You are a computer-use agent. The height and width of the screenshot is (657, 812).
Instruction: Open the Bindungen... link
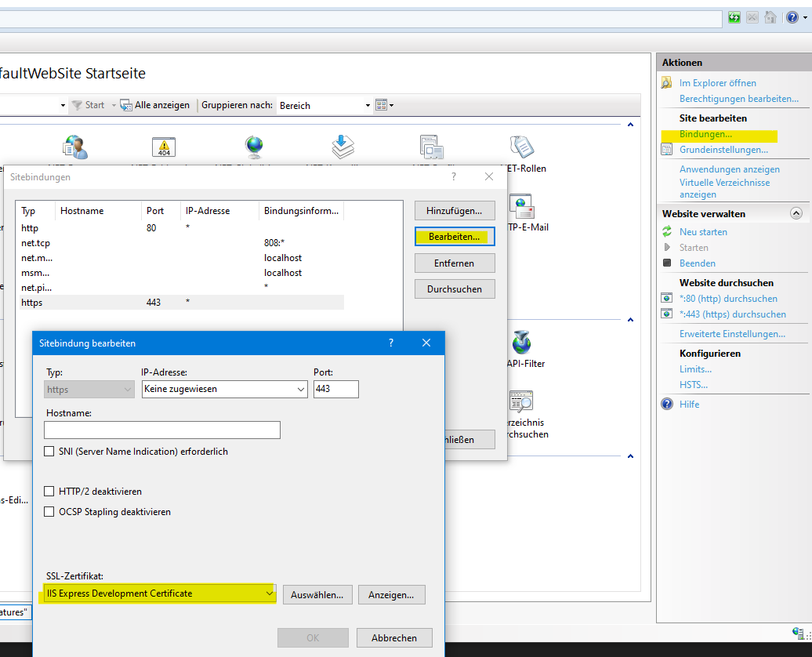pos(705,134)
